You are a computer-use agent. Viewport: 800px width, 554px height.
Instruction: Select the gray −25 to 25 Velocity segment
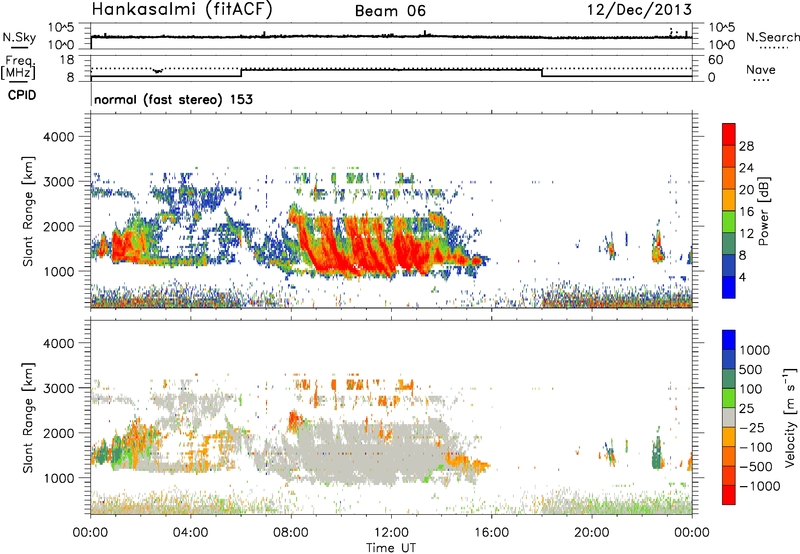(729, 417)
